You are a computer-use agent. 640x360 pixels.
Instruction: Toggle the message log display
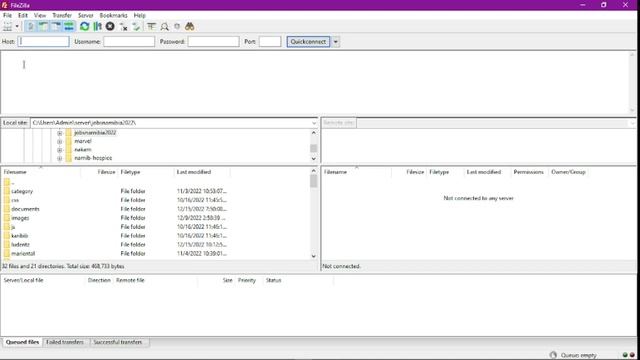tap(31, 27)
